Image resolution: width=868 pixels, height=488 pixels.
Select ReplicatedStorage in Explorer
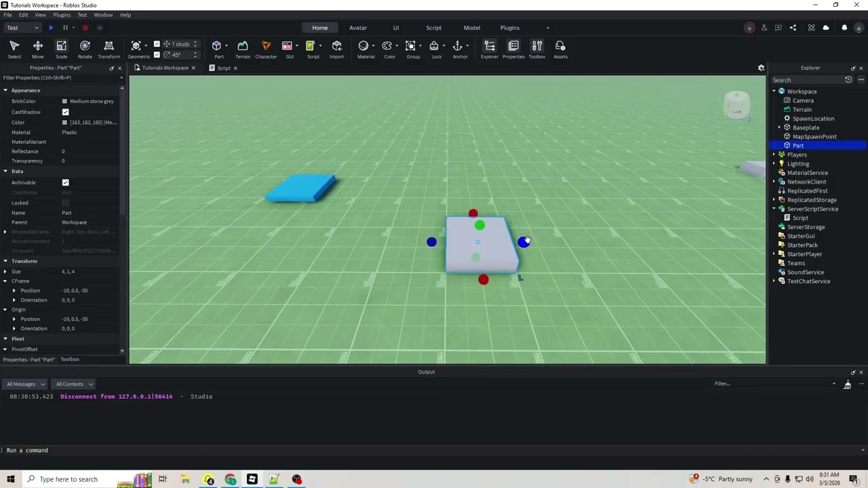812,200
